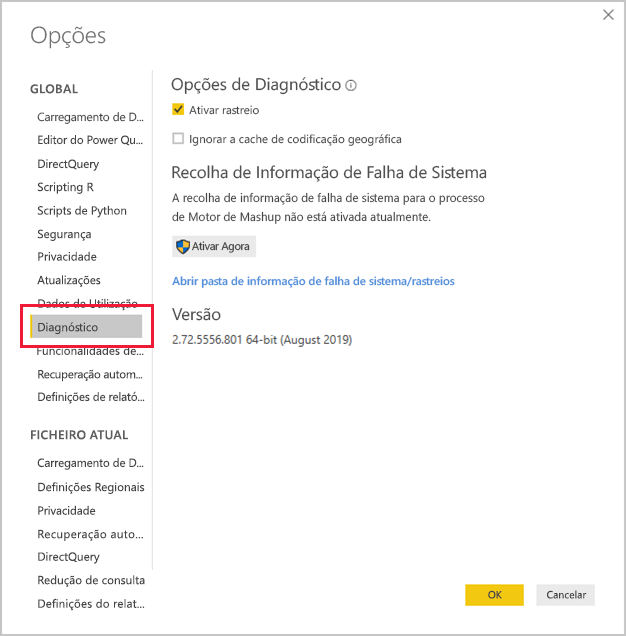Open the Segurança section
This screenshot has width=626, height=636.
[x=64, y=234]
